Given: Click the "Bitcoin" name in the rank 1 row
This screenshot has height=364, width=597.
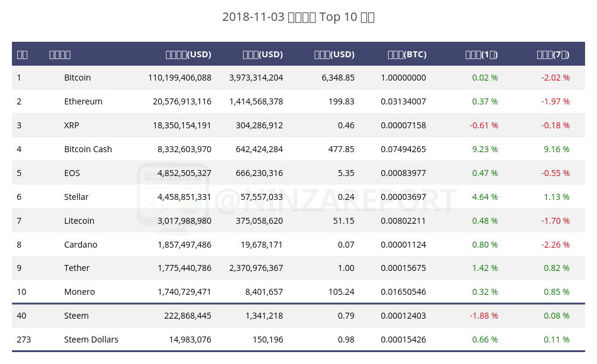Looking at the screenshot, I should click(77, 78).
